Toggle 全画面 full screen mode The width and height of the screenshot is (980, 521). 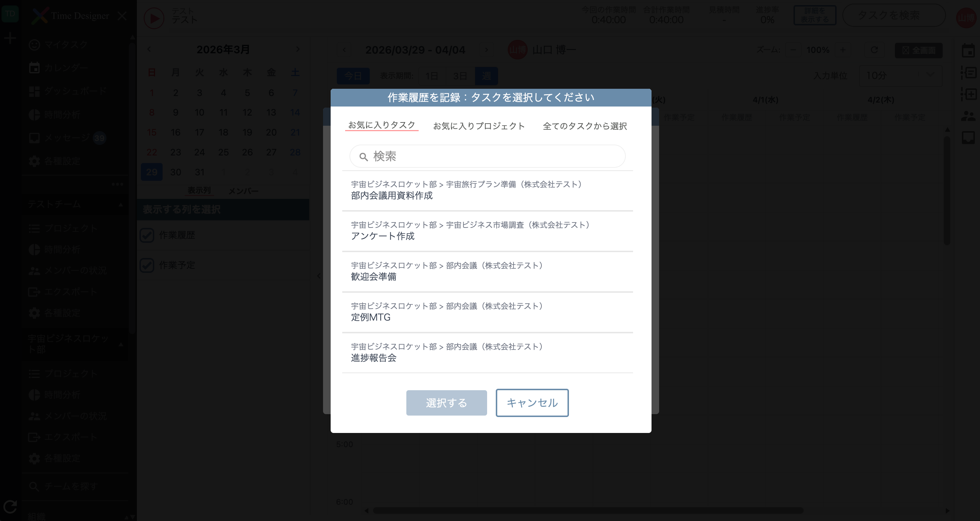coord(919,50)
